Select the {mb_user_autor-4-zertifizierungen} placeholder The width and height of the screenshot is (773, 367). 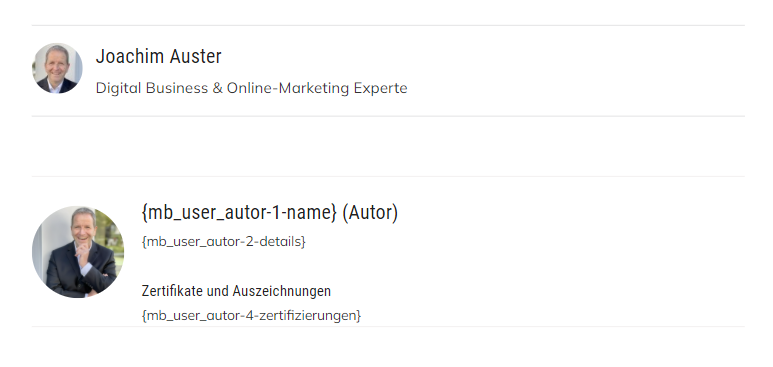click(251, 316)
